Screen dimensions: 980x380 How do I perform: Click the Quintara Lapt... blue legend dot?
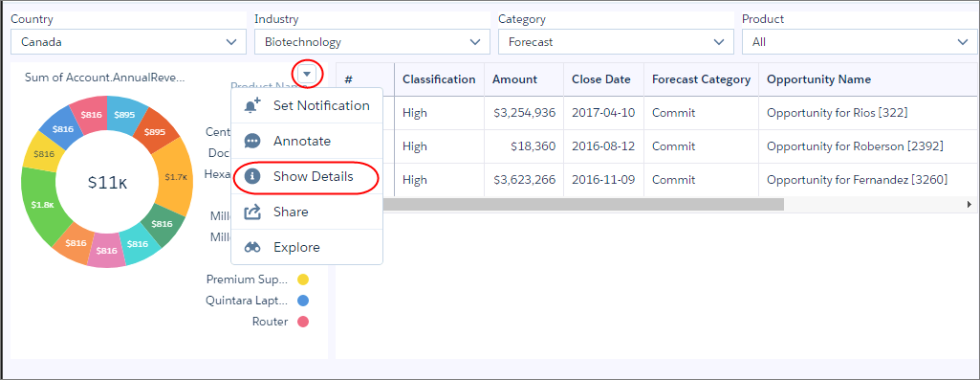click(303, 301)
